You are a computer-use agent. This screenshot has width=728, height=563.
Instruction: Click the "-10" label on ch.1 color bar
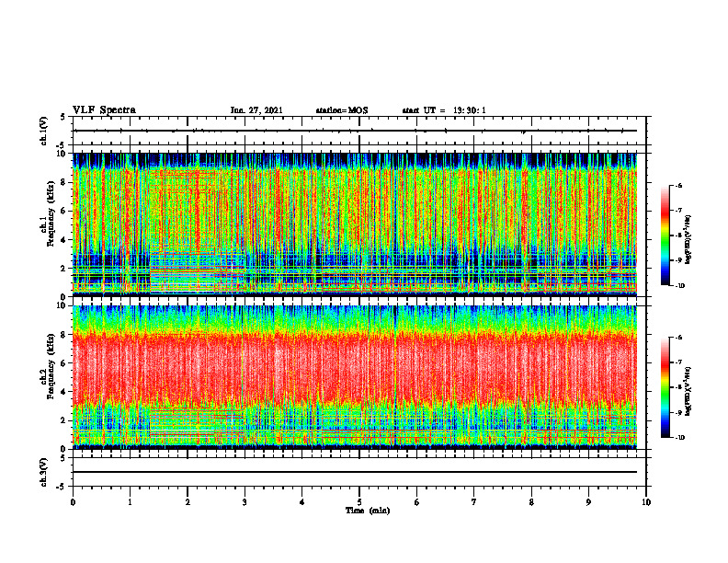point(679,286)
